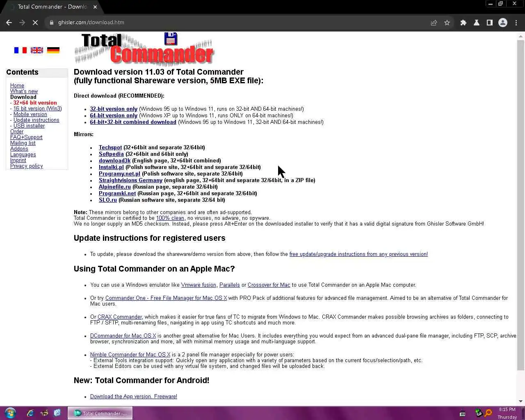
Task: Open the Chrome profile avatar
Action: click(503, 23)
